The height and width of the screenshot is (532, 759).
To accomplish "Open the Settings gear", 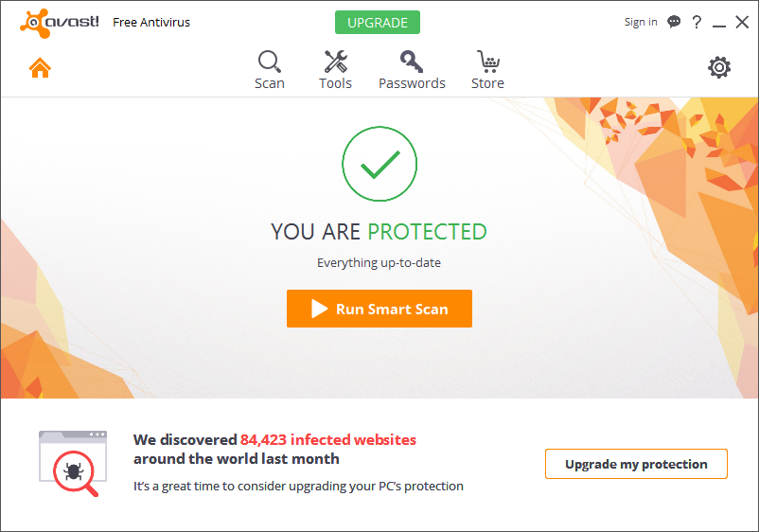I will (x=719, y=67).
